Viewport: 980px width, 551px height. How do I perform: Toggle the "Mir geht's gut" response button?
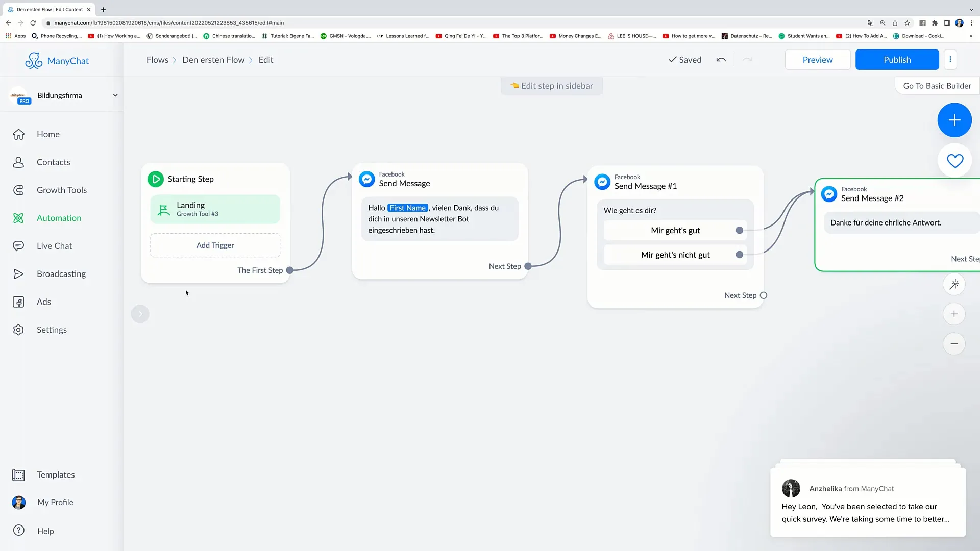pos(676,230)
